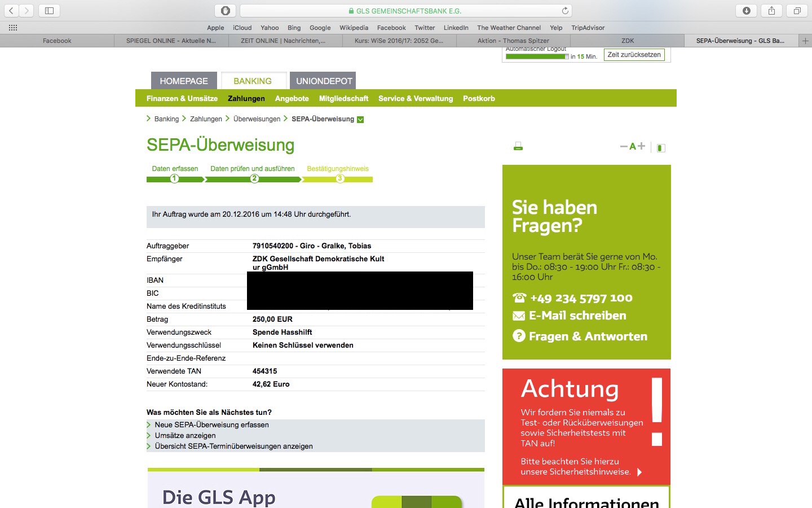The width and height of the screenshot is (812, 508).
Task: Click Umsätze anzeigen link
Action: (185, 436)
